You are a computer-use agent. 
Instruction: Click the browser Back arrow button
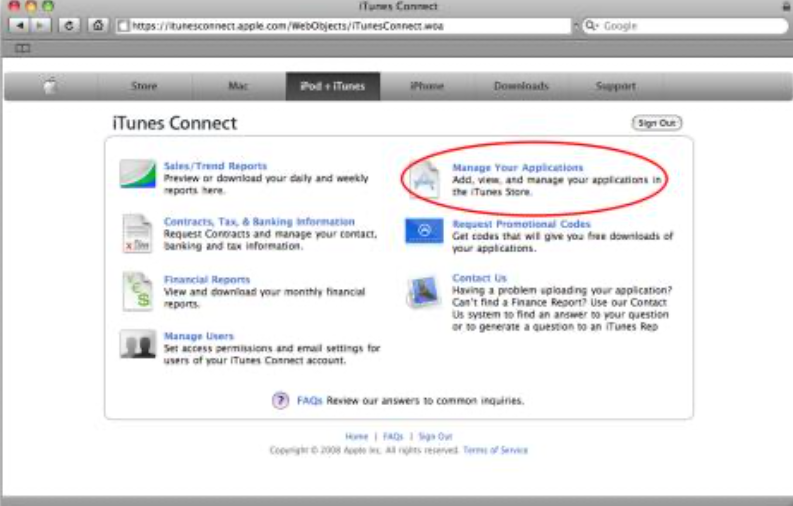19,25
